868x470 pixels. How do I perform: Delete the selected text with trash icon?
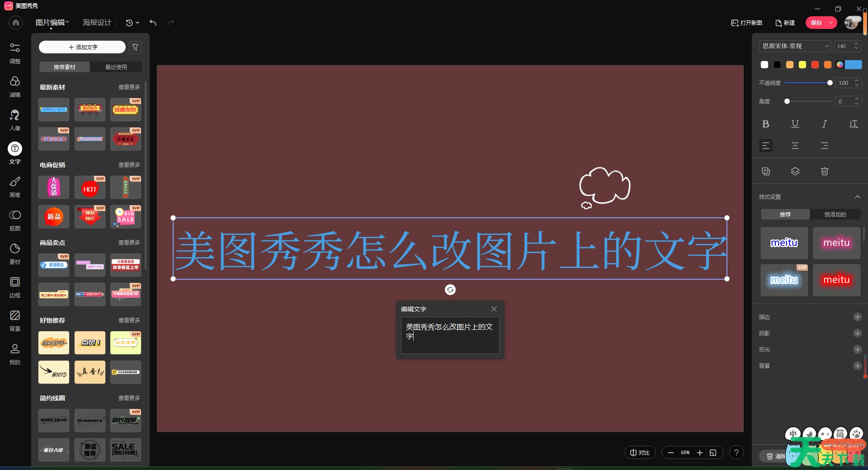click(x=825, y=171)
